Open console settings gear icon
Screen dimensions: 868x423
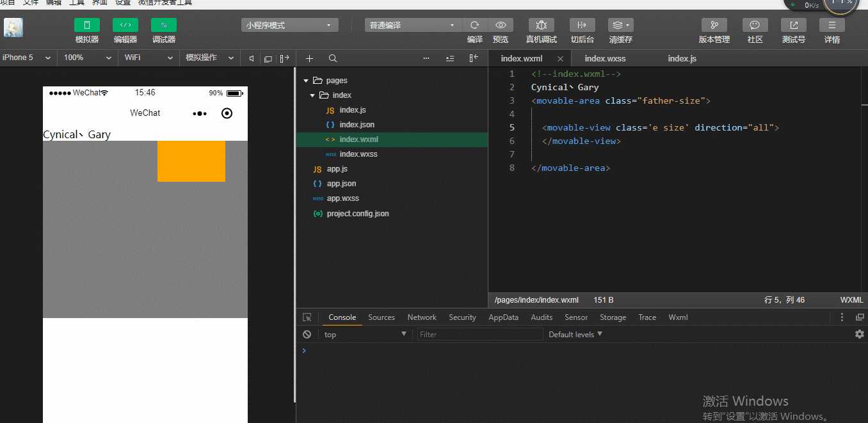860,334
